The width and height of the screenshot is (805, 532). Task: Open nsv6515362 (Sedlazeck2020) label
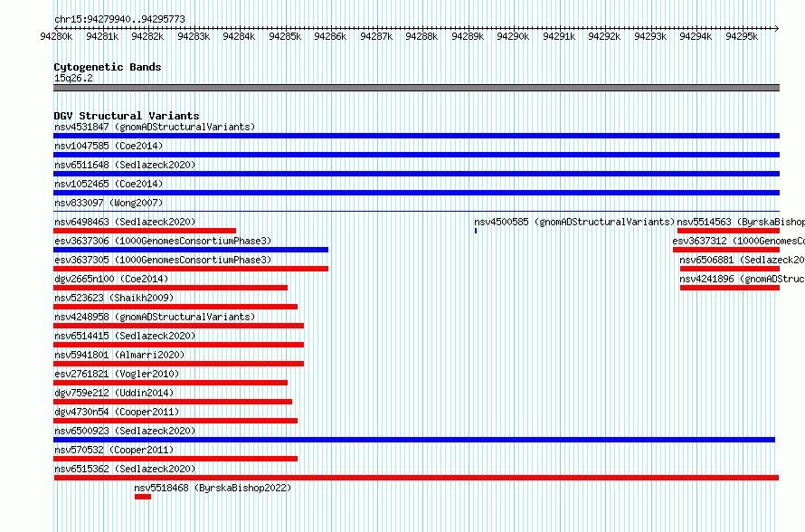[125, 469]
